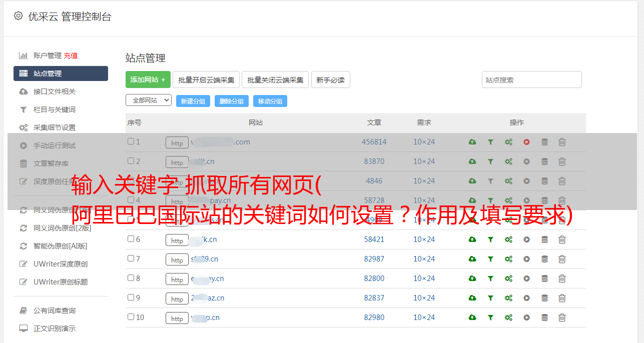Screen dimensions: 644x343
Task: Open the cloud upload icon for site 6
Action: (x=472, y=239)
